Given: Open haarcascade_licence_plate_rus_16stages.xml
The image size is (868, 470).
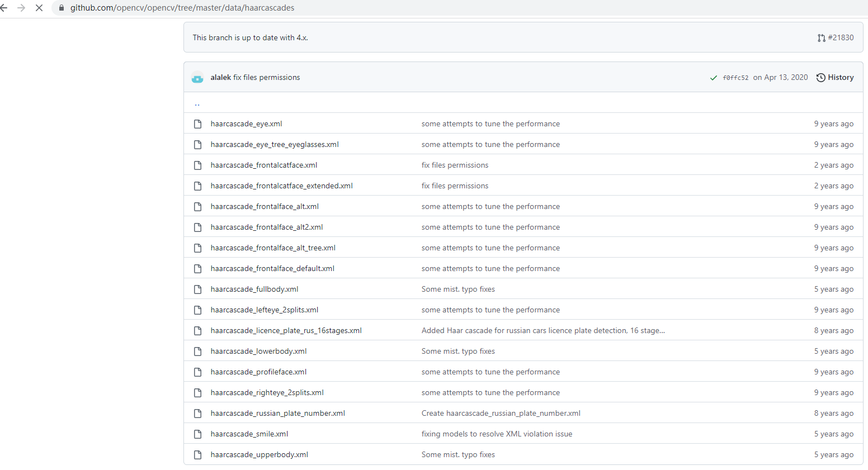Looking at the screenshot, I should (x=286, y=330).
